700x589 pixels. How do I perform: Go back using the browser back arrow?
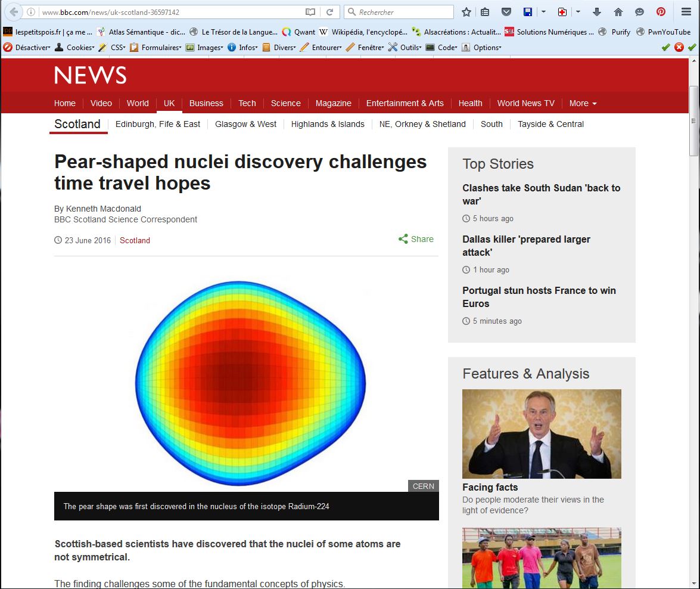14,12
